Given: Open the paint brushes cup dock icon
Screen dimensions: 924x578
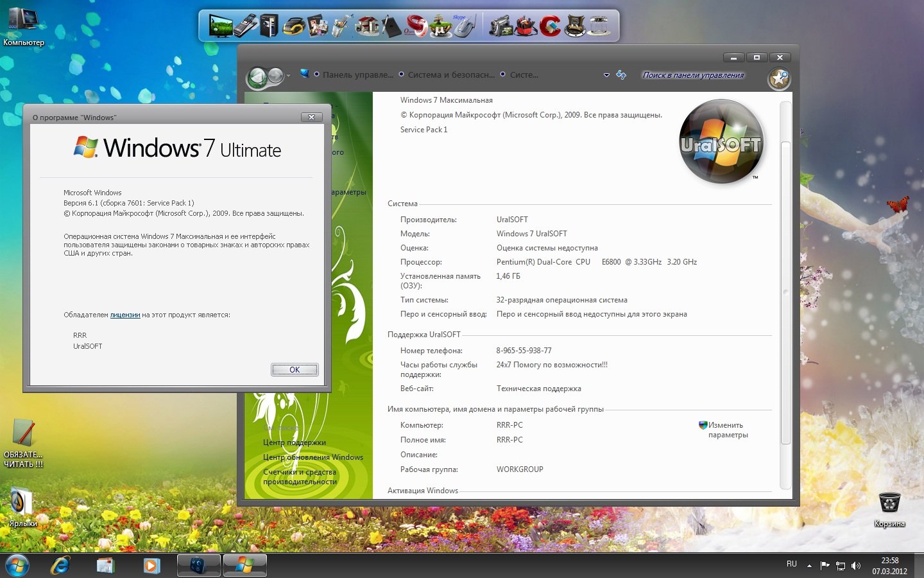Looking at the screenshot, I should tap(341, 26).
